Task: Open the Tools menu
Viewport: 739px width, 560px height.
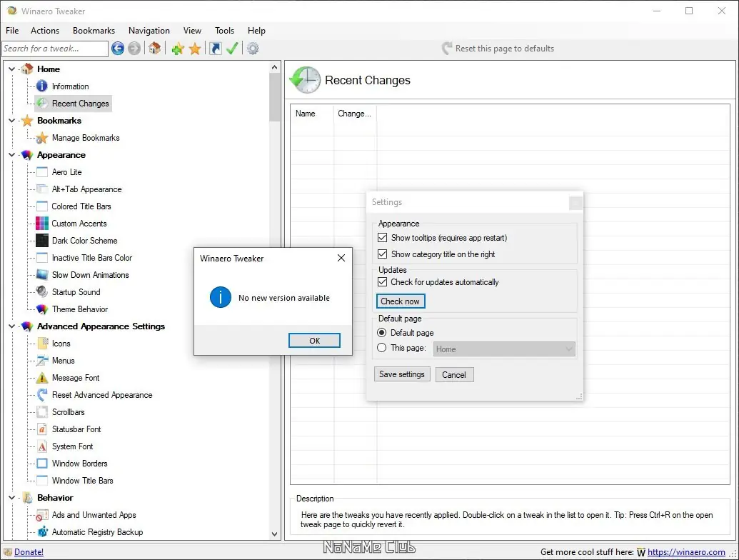Action: pyautogui.click(x=224, y=30)
